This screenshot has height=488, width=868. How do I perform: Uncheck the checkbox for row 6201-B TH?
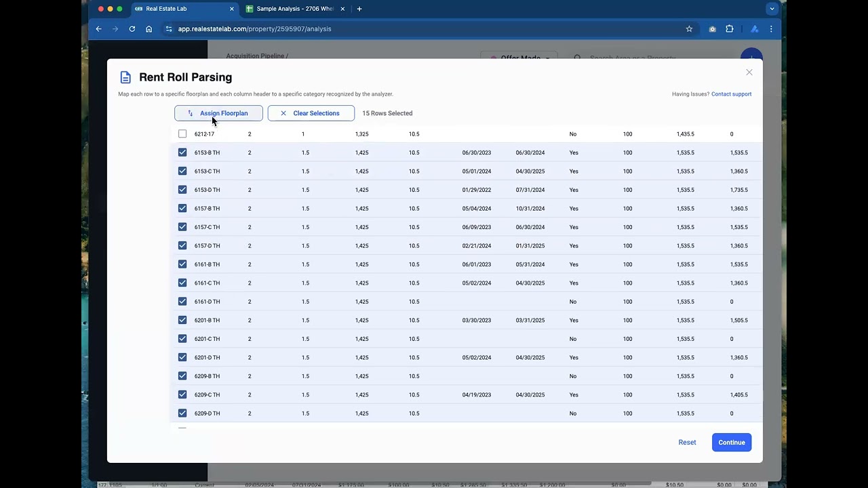click(x=182, y=321)
